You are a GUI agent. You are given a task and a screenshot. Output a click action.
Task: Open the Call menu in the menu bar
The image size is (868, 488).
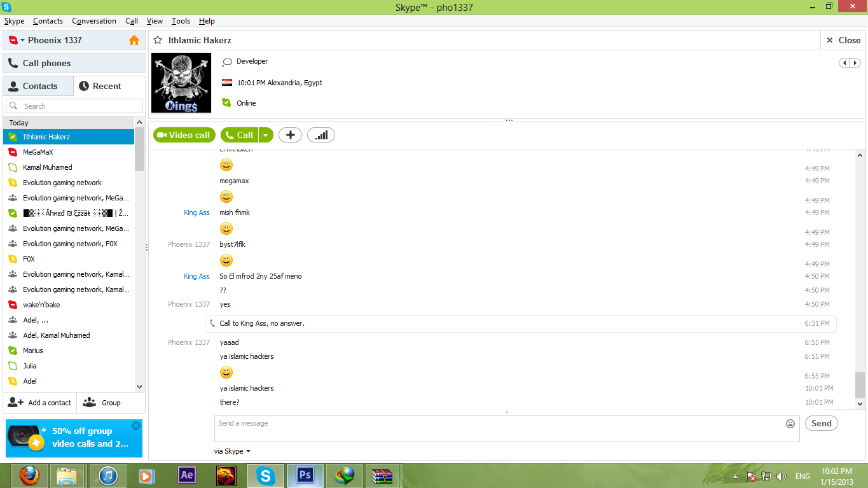[x=132, y=21]
